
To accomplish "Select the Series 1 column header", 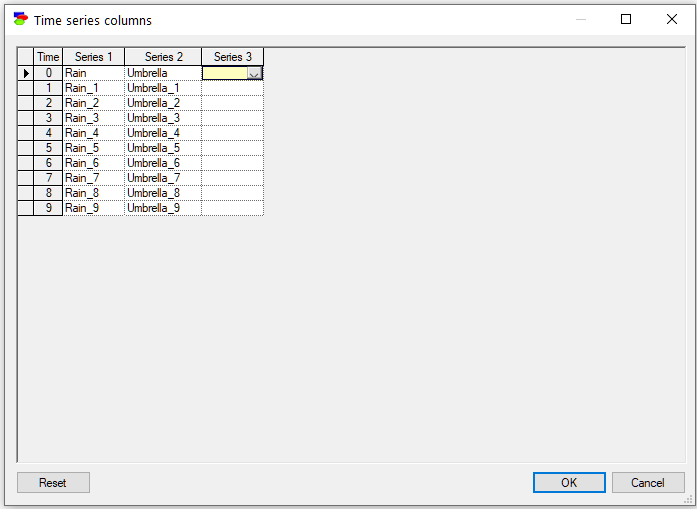I will [94, 57].
